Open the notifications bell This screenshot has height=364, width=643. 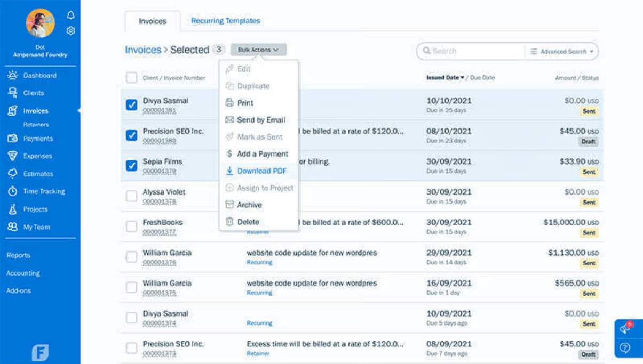pos(71,15)
